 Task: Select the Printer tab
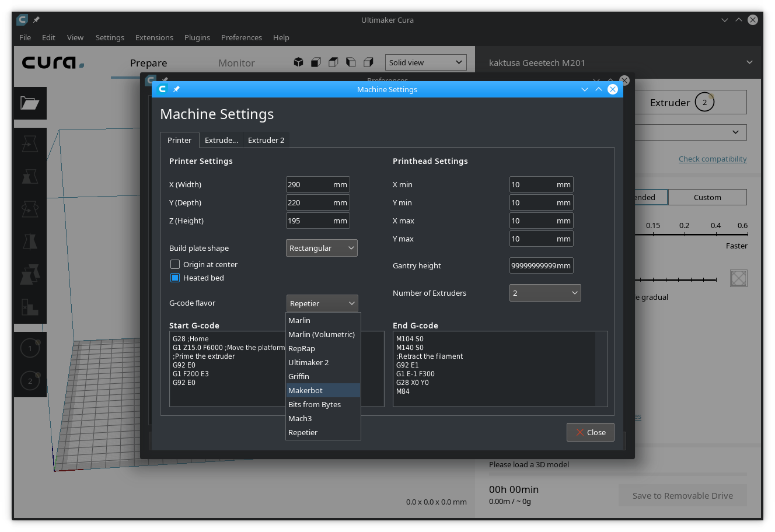(x=179, y=140)
